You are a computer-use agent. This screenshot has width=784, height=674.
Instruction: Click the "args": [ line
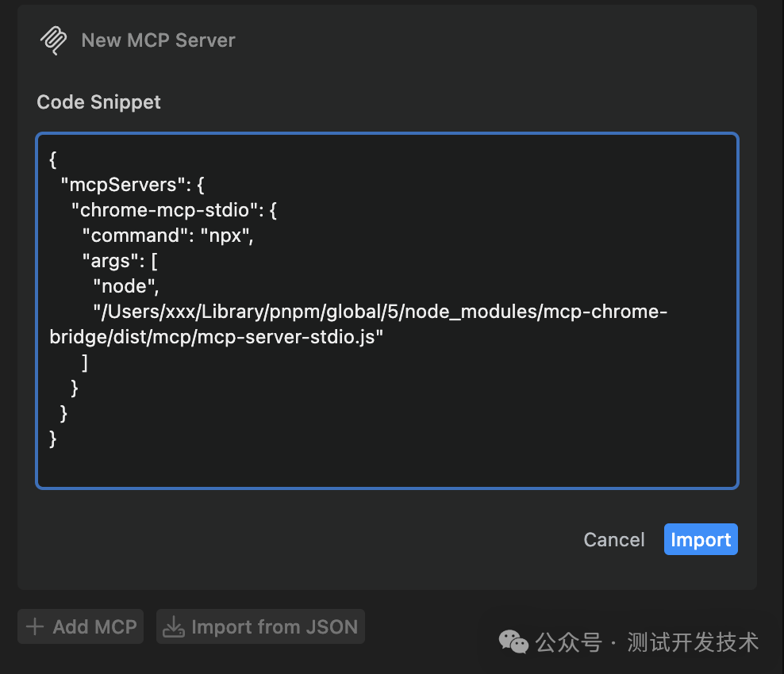[x=120, y=261]
